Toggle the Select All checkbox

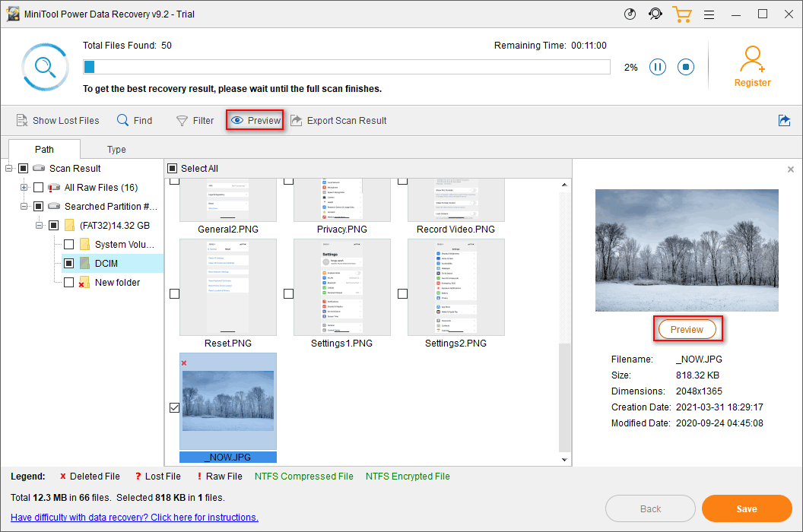pos(173,169)
